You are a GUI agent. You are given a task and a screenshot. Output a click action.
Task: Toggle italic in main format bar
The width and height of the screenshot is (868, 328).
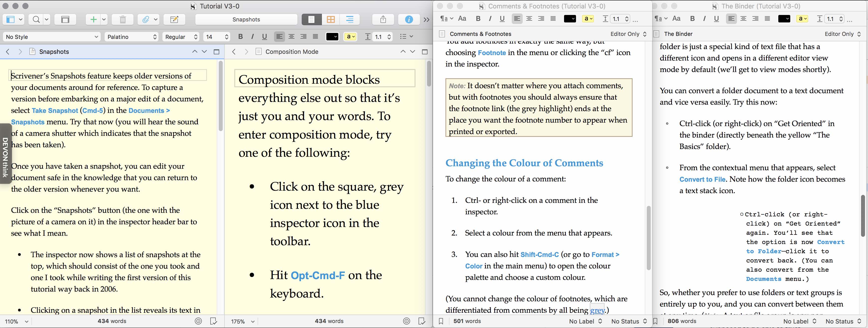click(x=252, y=36)
